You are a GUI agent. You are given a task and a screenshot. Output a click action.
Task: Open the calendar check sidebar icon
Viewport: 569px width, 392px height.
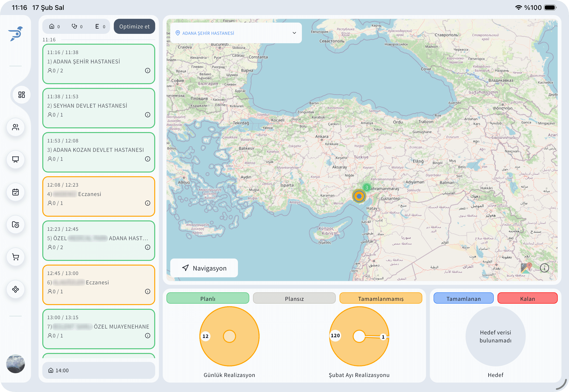click(x=16, y=192)
